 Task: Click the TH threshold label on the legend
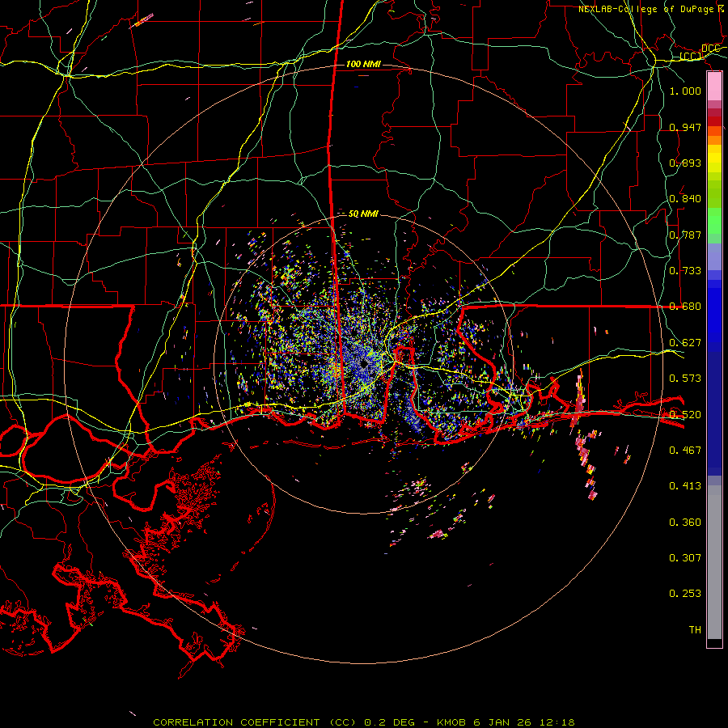coord(695,630)
